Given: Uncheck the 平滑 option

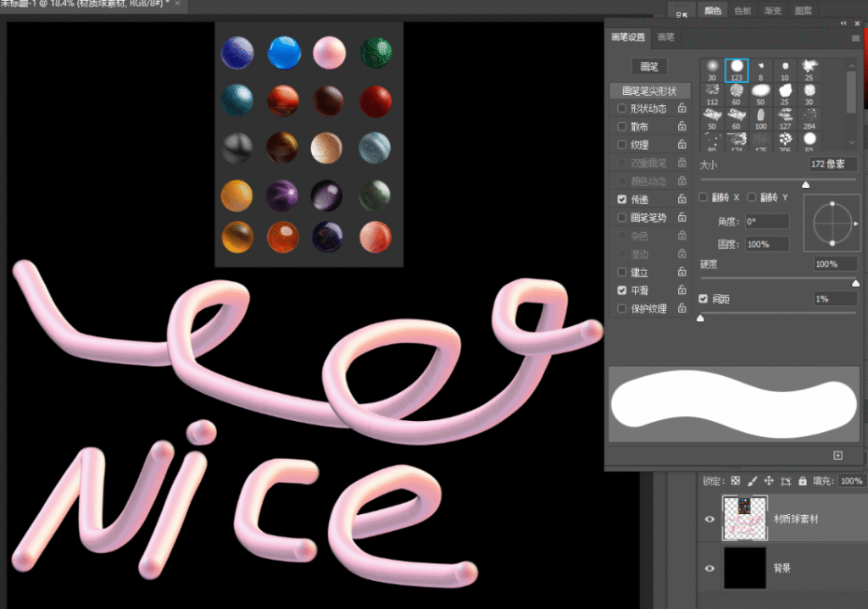Looking at the screenshot, I should pyautogui.click(x=621, y=291).
